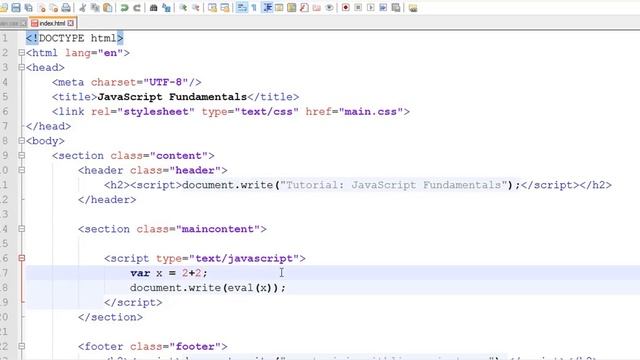Click the "maincontent" class value
Image resolution: width=640 pixels, height=360 pixels.
point(218,229)
